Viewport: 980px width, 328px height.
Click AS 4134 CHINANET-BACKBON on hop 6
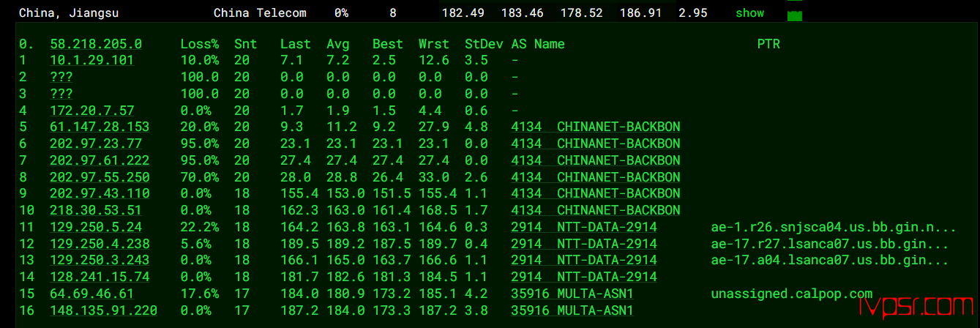coord(596,143)
